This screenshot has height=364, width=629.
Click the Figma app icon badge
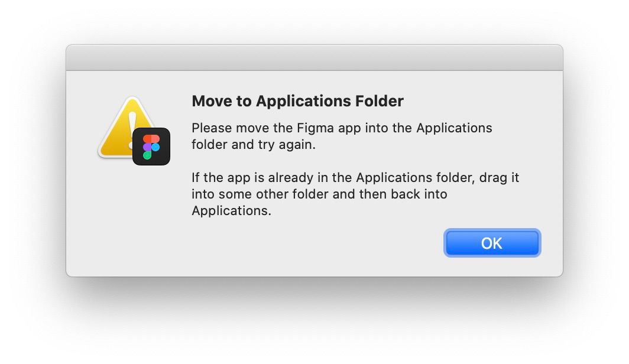151,147
